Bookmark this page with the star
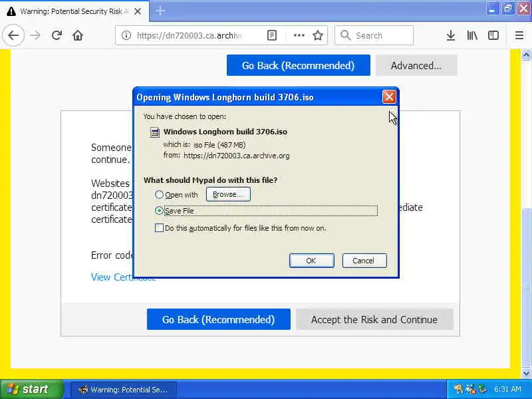Screen dimensions: 532x399 pyautogui.click(x=318, y=35)
